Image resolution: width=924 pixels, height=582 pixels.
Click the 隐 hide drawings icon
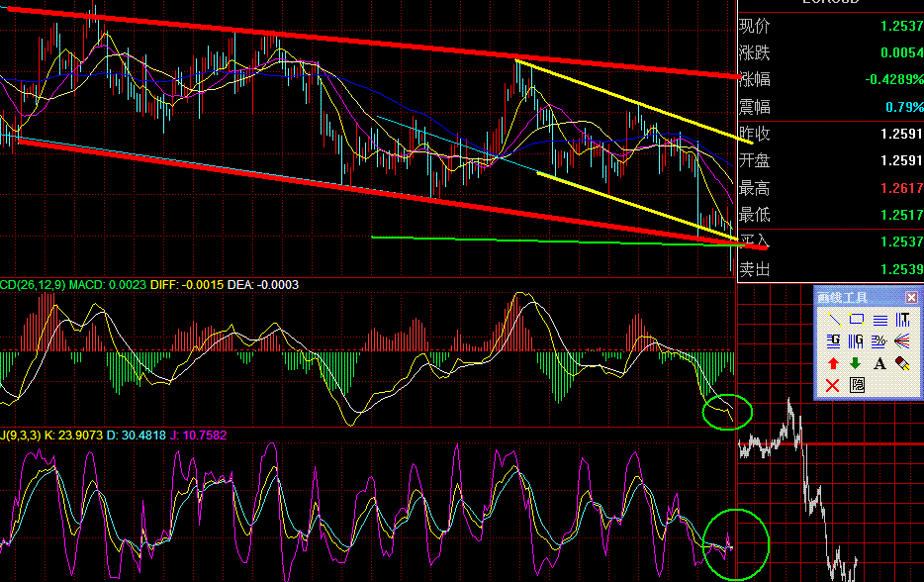[857, 386]
